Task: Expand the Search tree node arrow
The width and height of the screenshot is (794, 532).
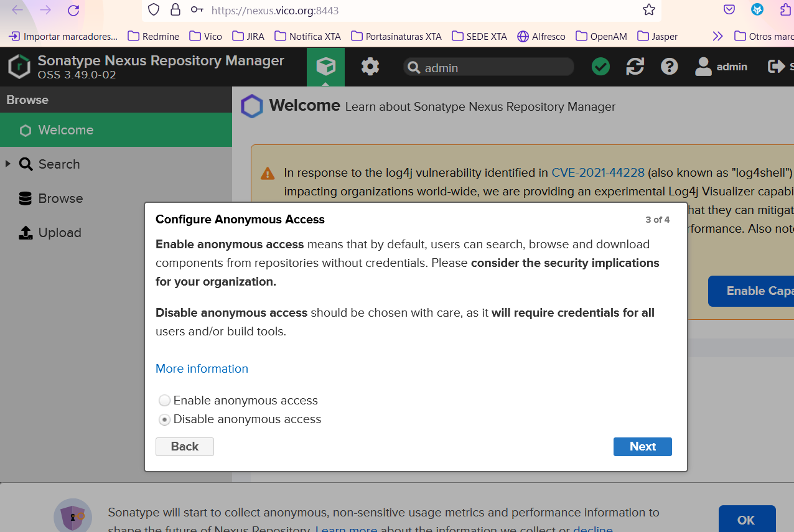Action: [x=8, y=164]
